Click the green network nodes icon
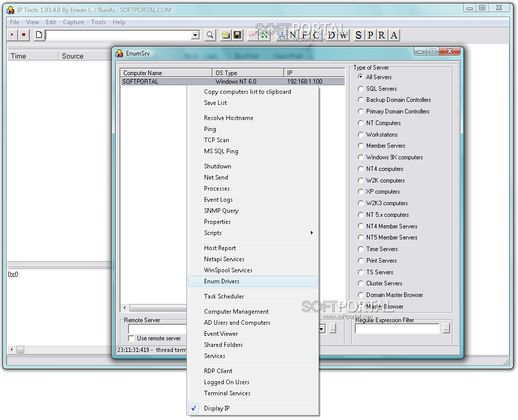Image resolution: width=518 pixels, height=420 pixels. pyautogui.click(x=264, y=35)
